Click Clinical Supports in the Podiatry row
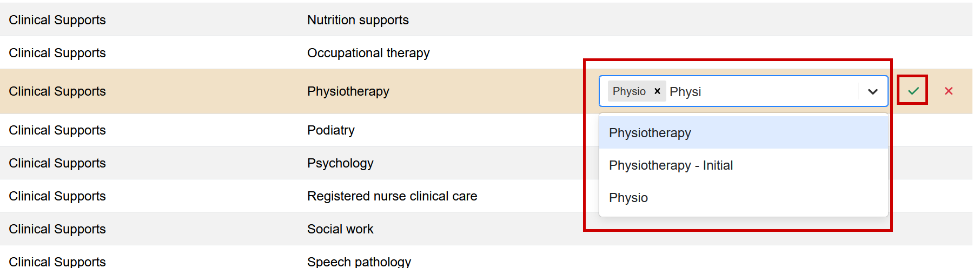The height and width of the screenshot is (268, 980). click(57, 130)
